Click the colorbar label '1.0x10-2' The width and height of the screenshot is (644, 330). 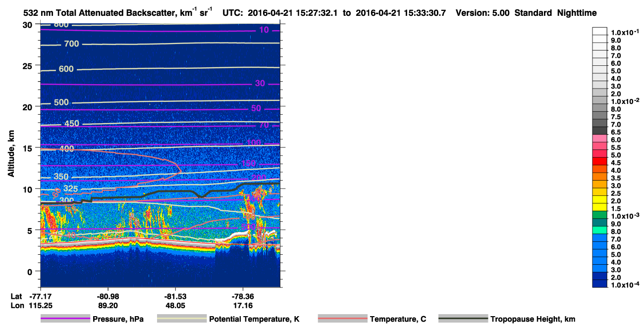(x=625, y=101)
